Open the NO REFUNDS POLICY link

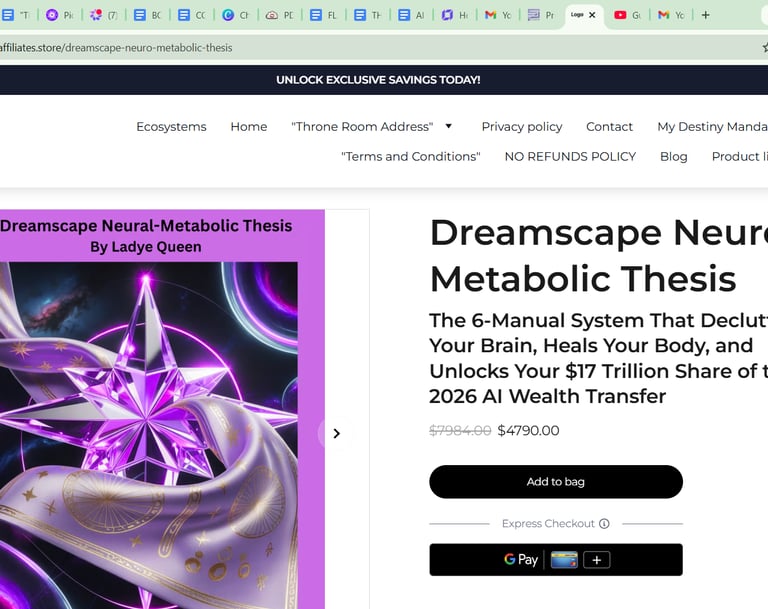pyautogui.click(x=570, y=156)
